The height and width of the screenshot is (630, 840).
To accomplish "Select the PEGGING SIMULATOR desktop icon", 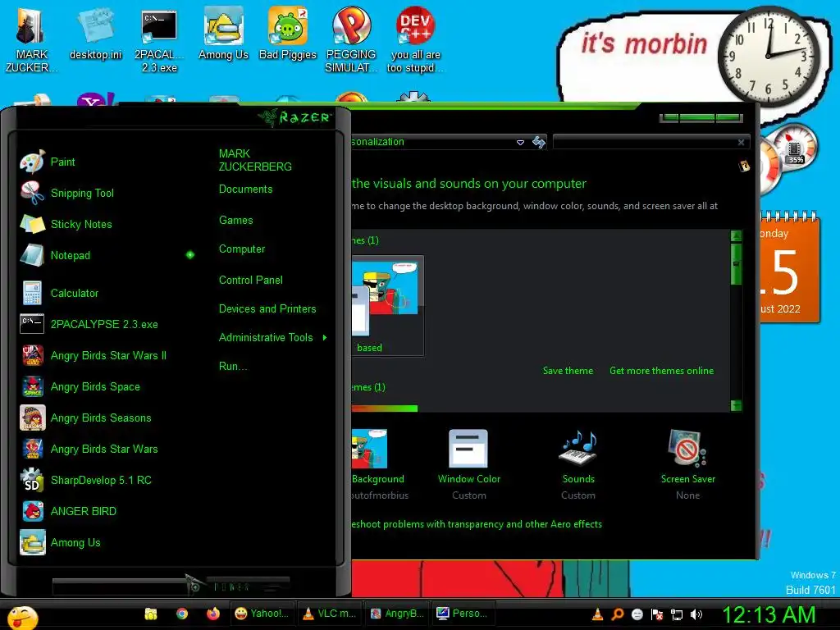I will (x=351, y=39).
